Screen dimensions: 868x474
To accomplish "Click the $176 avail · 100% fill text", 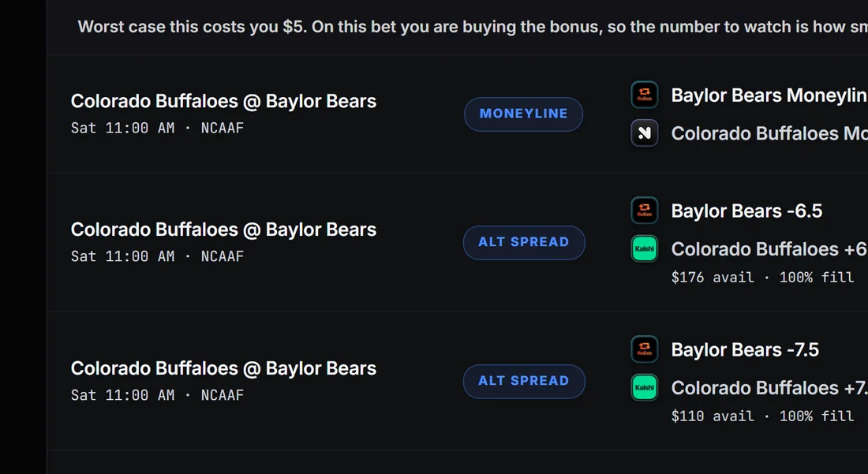I will coord(762,277).
